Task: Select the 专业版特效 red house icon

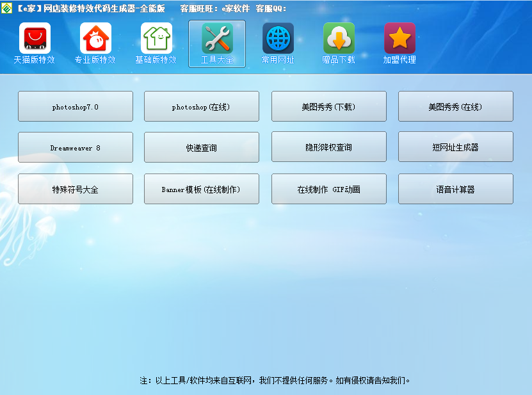Action: [x=95, y=39]
